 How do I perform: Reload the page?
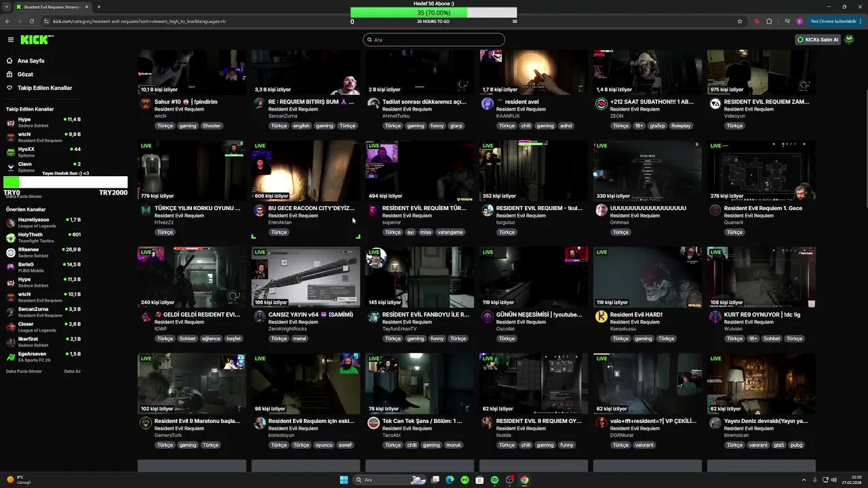pos(33,21)
